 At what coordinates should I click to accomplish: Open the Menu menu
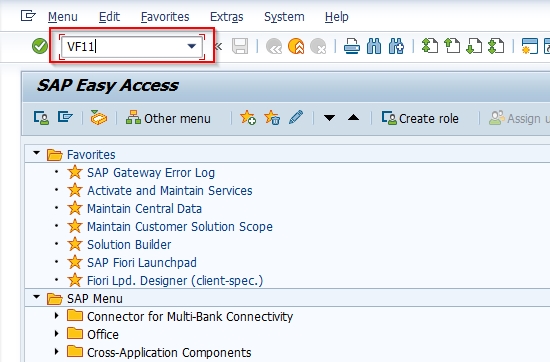pyautogui.click(x=63, y=16)
